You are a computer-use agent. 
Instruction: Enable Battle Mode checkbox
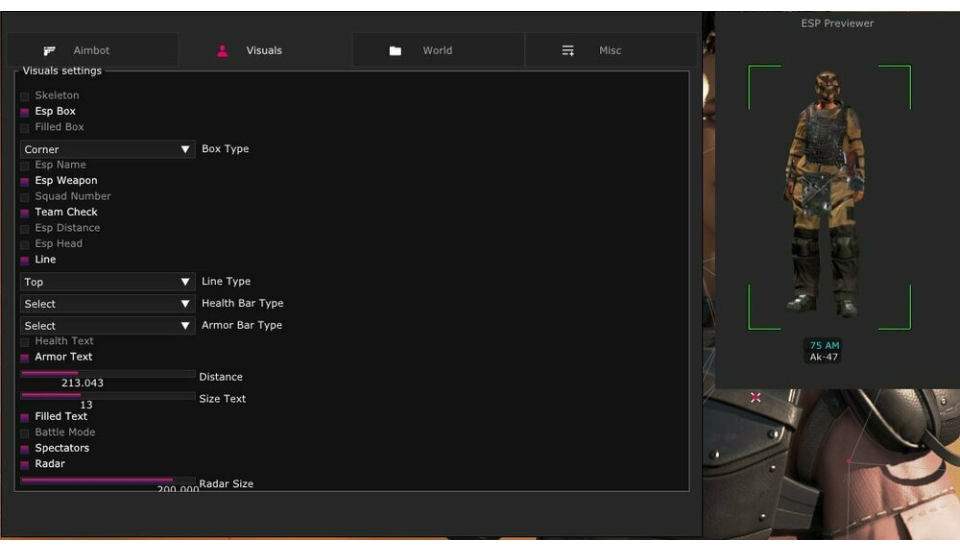click(24, 433)
